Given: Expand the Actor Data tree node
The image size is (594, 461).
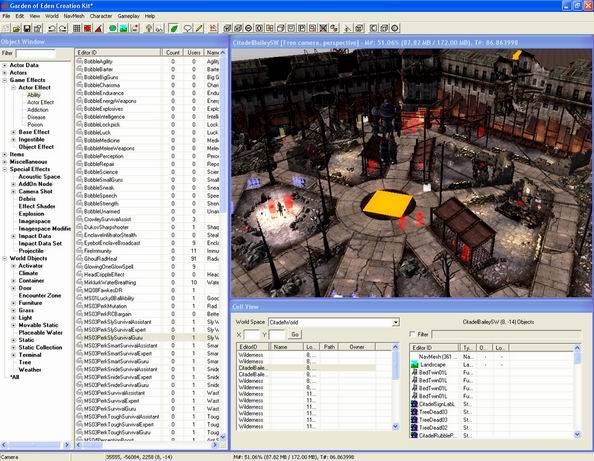Looking at the screenshot, I should 5,65.
